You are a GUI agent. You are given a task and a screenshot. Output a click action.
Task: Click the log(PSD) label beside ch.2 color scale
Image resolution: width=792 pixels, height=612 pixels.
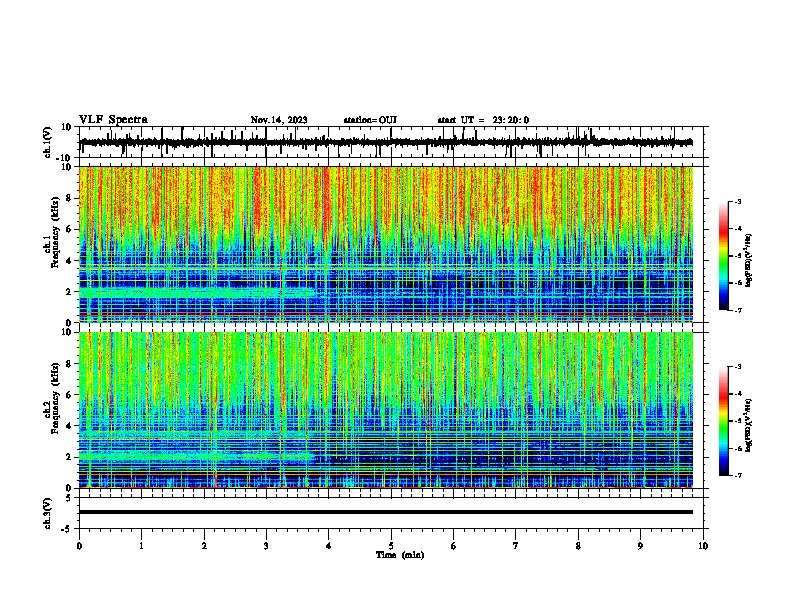pos(749,426)
